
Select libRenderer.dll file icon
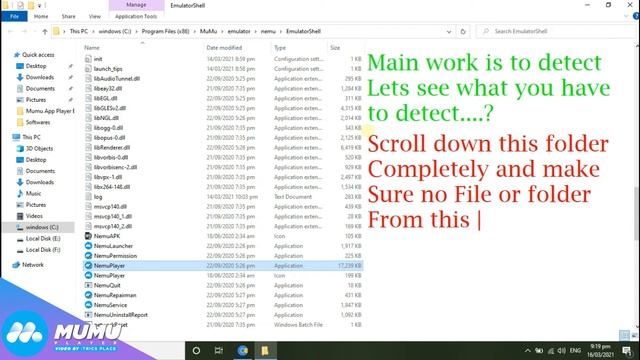click(88, 147)
